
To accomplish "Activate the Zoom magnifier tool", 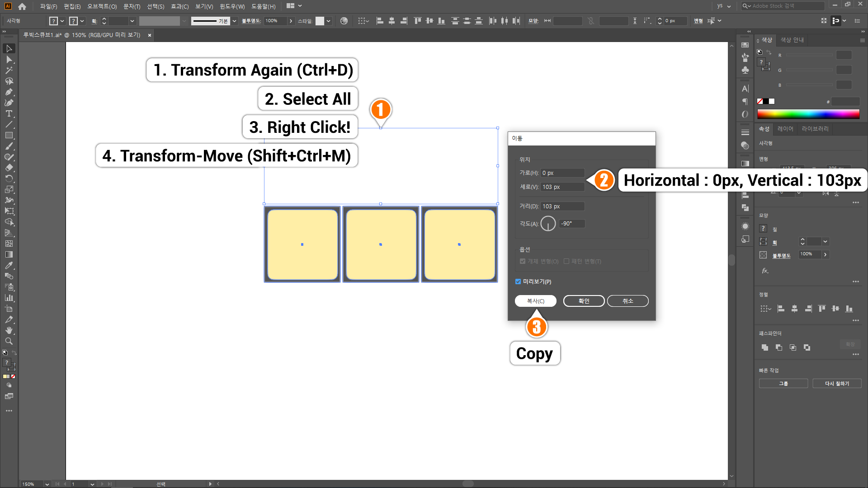I will [x=9, y=341].
